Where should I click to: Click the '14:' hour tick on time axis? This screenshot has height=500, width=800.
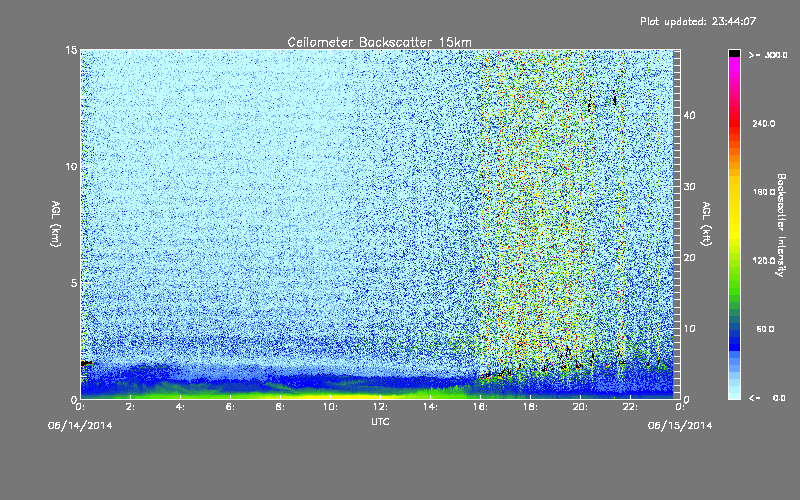click(x=431, y=407)
